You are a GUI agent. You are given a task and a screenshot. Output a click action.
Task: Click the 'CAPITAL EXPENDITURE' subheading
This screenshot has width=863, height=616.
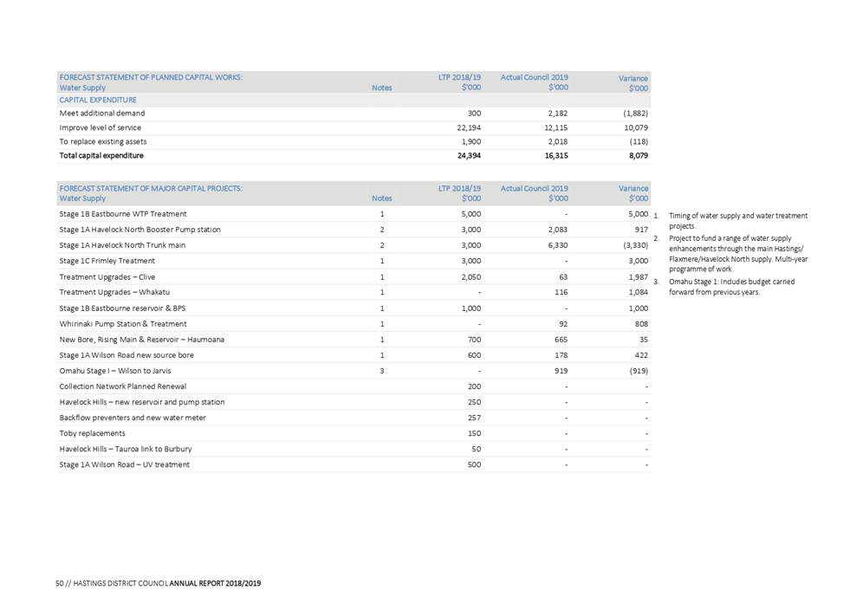[x=98, y=101]
